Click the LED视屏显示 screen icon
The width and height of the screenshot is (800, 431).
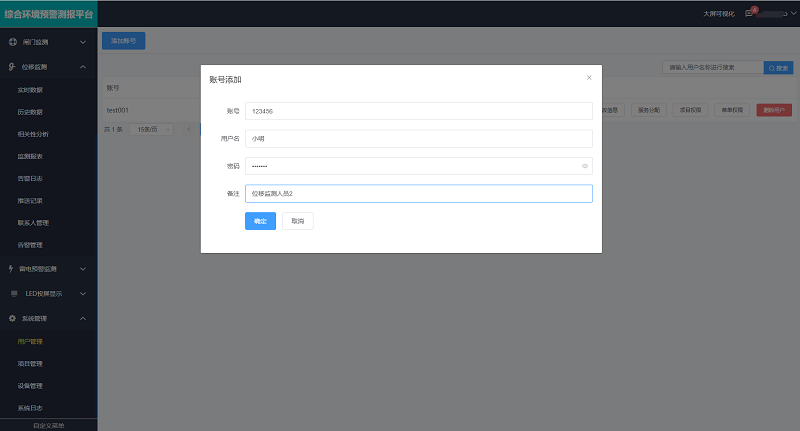click(12, 294)
